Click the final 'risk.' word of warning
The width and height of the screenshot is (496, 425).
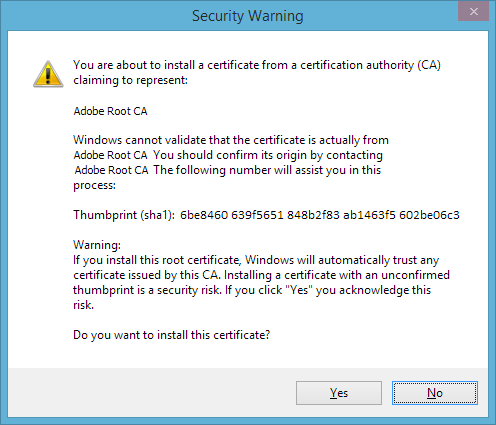83,305
